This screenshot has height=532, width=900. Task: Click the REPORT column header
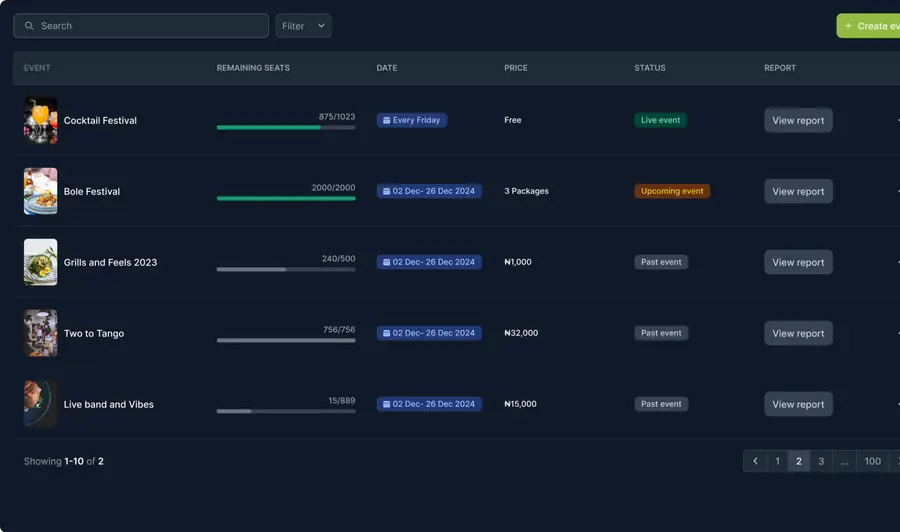click(x=779, y=68)
